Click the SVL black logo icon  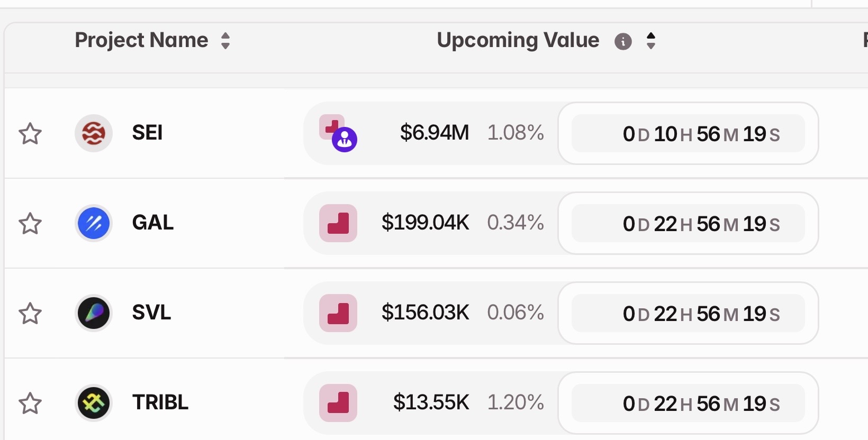(94, 313)
